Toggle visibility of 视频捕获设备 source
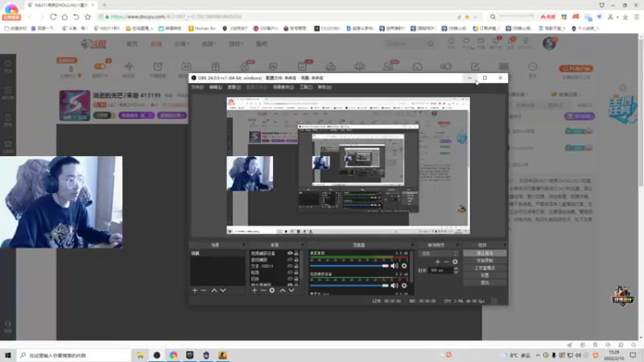The width and height of the screenshot is (644, 362). tap(290, 253)
